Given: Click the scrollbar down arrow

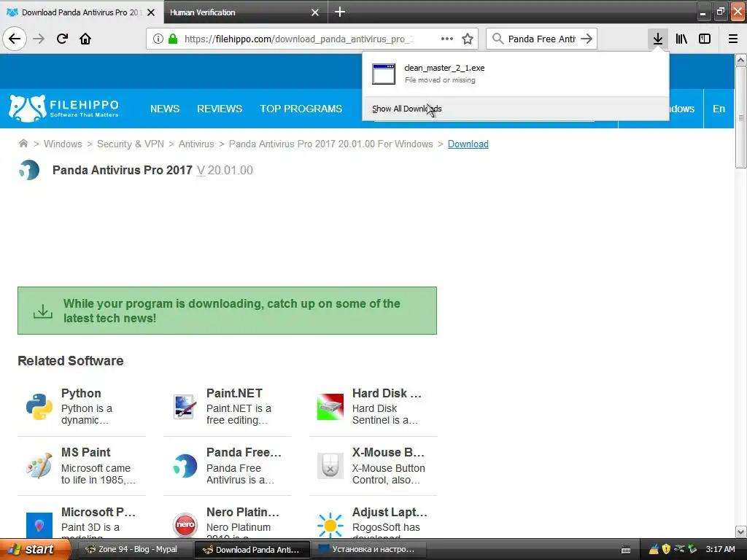Looking at the screenshot, I should 740,532.
